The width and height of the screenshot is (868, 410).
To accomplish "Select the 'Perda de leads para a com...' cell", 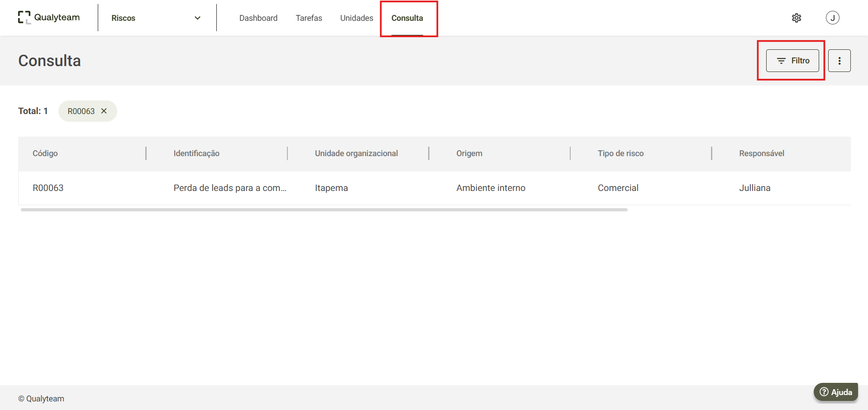I will (x=230, y=188).
